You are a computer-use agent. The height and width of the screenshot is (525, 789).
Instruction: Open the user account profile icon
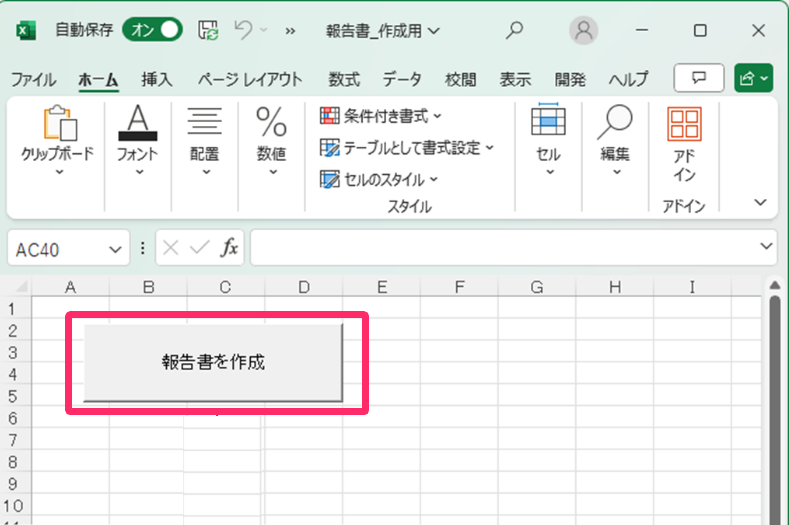(583, 30)
